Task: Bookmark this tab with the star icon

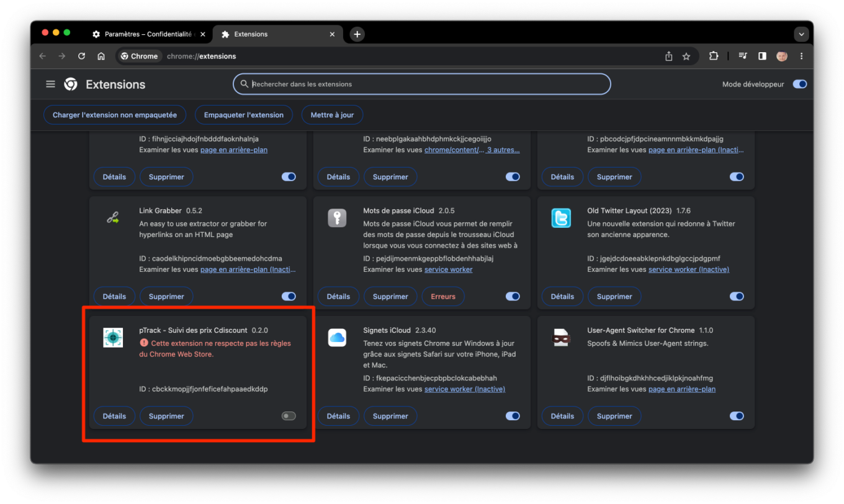Action: 686,56
